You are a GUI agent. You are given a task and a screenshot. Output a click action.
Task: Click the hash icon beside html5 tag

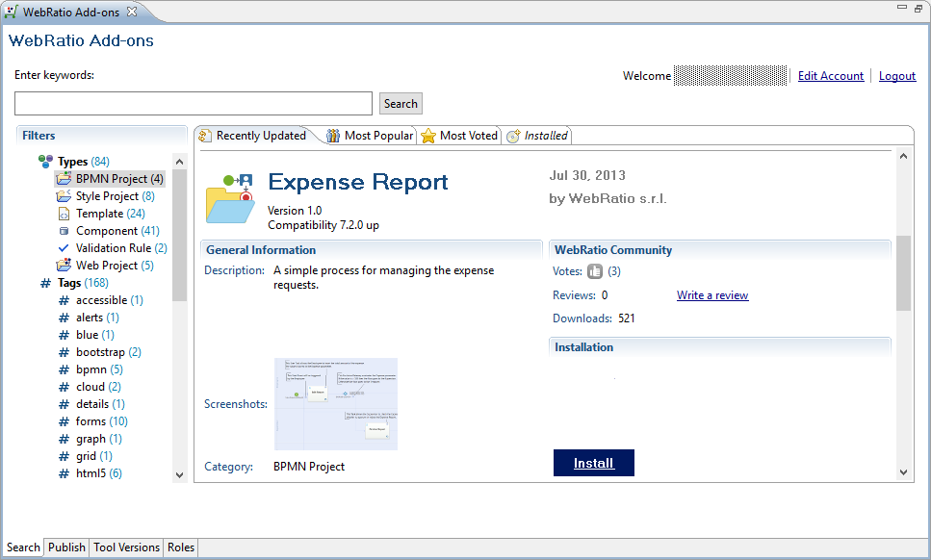(x=64, y=473)
